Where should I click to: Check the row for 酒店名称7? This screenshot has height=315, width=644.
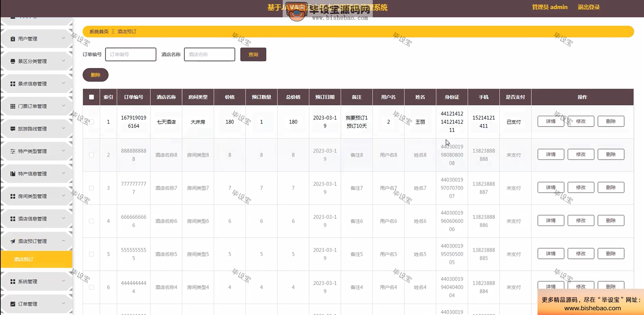(x=91, y=188)
